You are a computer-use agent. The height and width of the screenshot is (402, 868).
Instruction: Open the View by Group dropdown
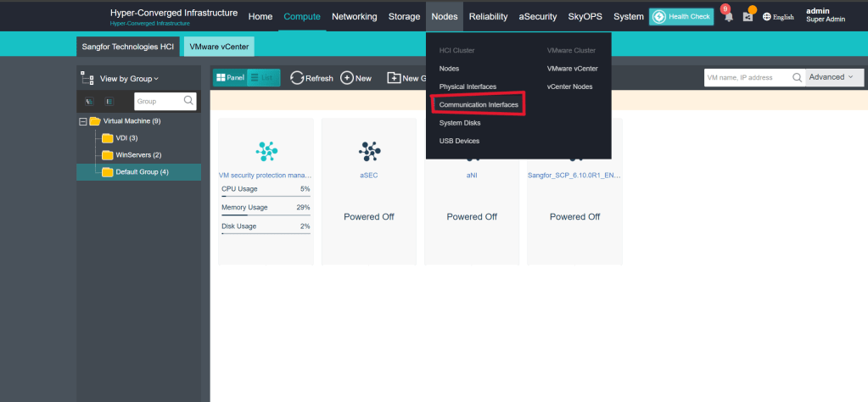point(129,78)
